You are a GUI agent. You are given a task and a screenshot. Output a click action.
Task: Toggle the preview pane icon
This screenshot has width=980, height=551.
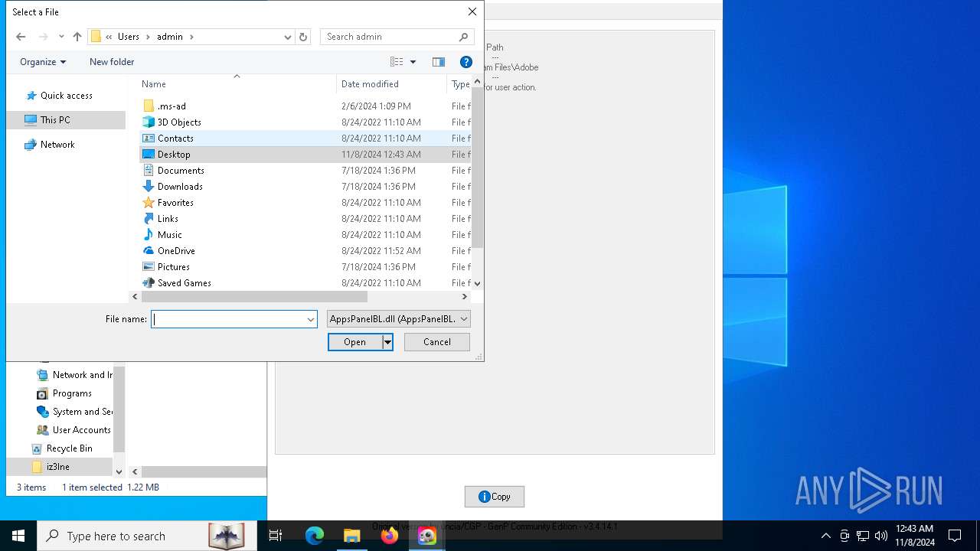tap(439, 62)
